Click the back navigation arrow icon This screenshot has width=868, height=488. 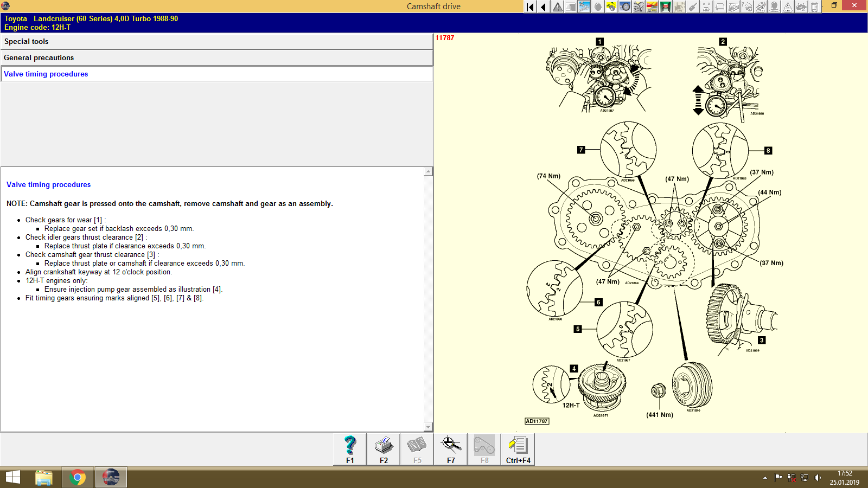tap(542, 6)
